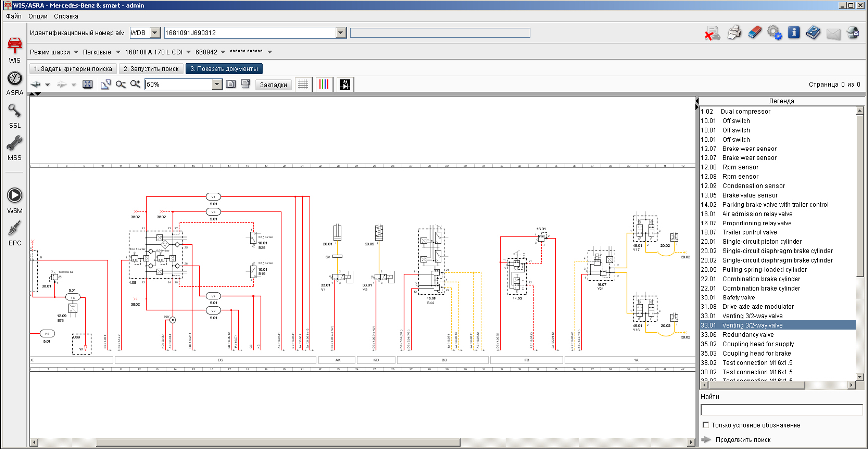
Task: Toggle the grid display icon
Action: [303, 85]
